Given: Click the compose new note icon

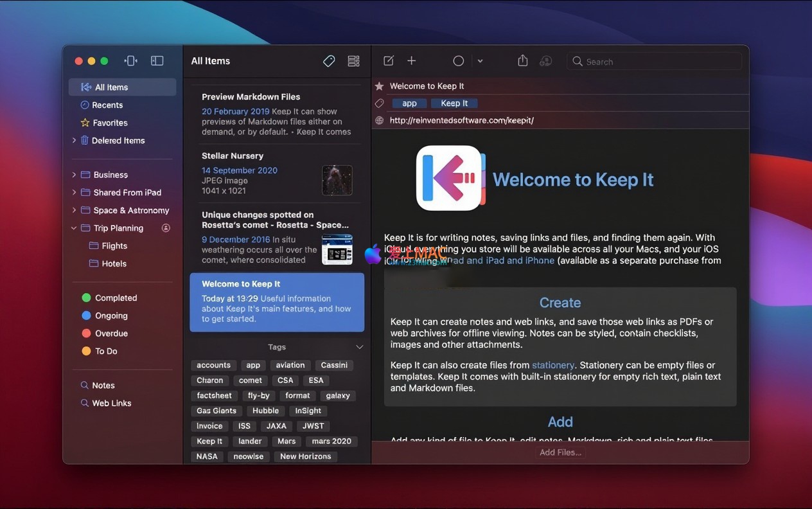Looking at the screenshot, I should (389, 60).
